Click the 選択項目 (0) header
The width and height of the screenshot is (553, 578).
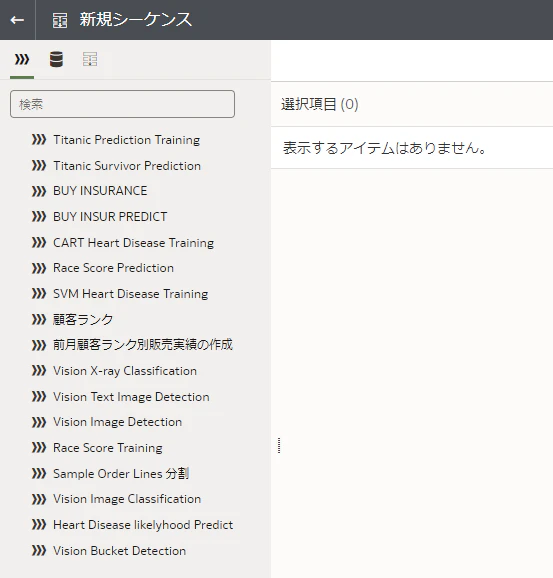coord(320,104)
